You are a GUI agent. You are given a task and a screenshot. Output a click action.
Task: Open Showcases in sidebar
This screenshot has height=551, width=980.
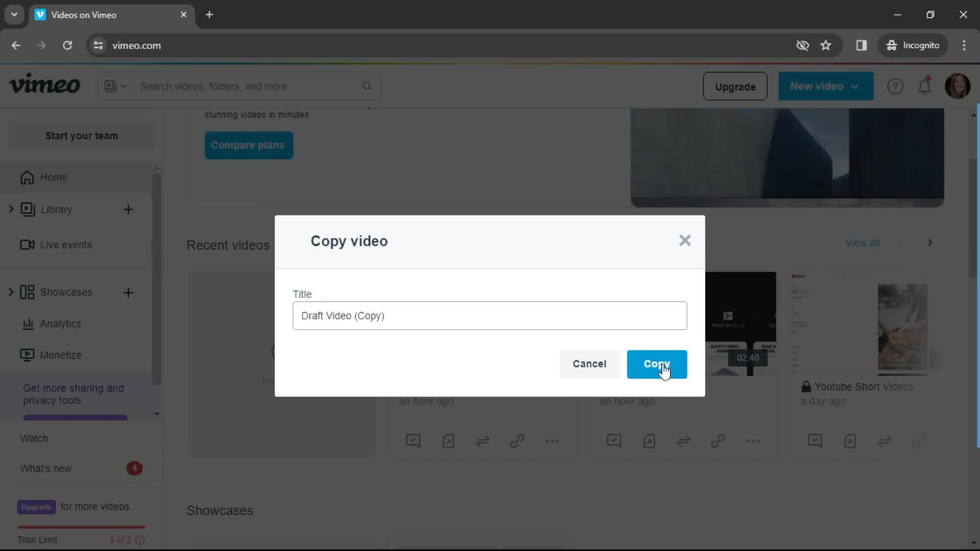point(56,292)
